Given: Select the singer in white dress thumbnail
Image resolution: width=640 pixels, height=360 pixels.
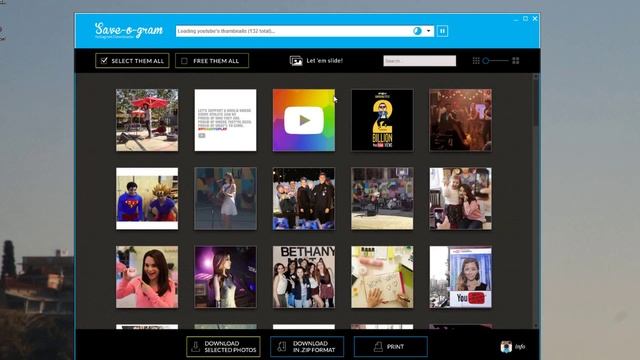Looking at the screenshot, I should (225, 198).
